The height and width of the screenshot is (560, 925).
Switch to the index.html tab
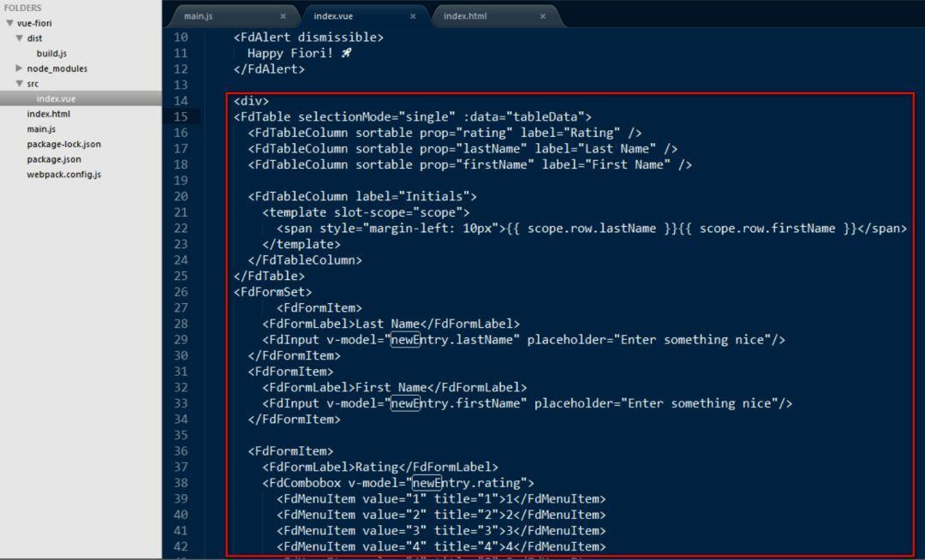click(465, 16)
